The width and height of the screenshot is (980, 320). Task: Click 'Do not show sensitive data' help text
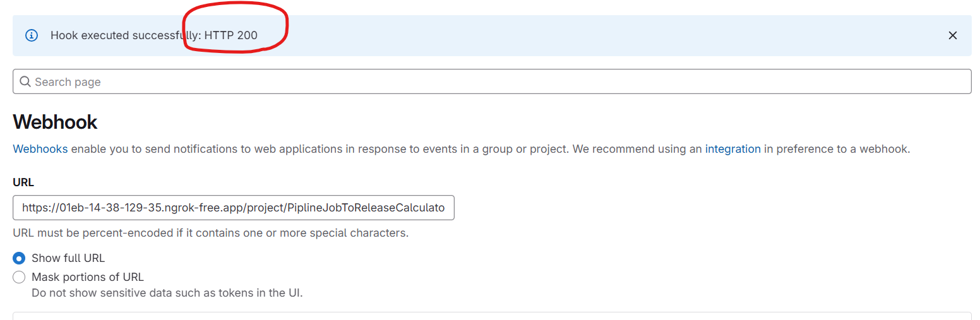167,293
